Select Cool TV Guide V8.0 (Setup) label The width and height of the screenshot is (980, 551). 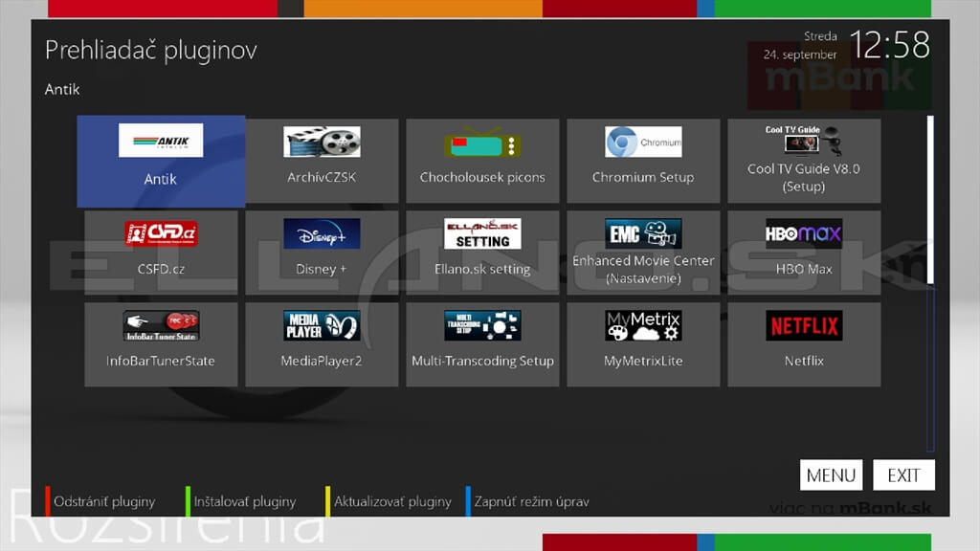(804, 177)
